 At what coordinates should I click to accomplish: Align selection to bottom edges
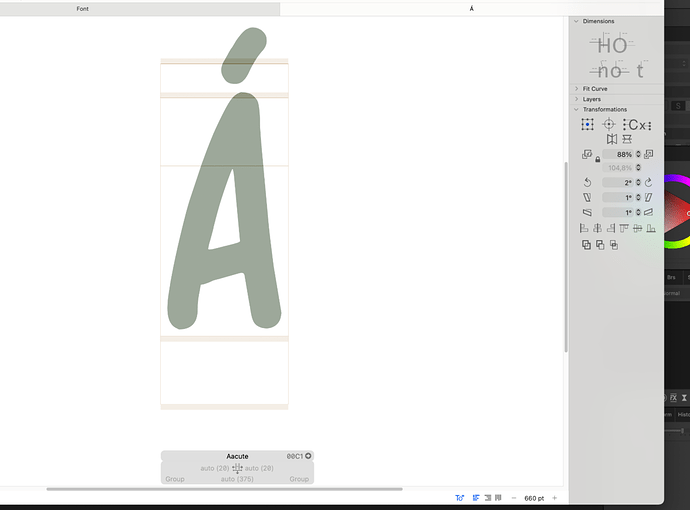click(x=651, y=228)
